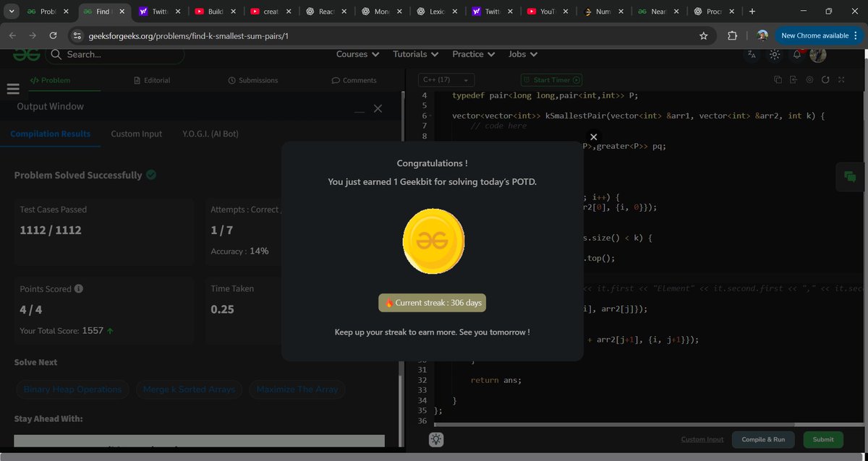This screenshot has height=461, width=868.
Task: Close the Find browser tab
Action: 121,12
